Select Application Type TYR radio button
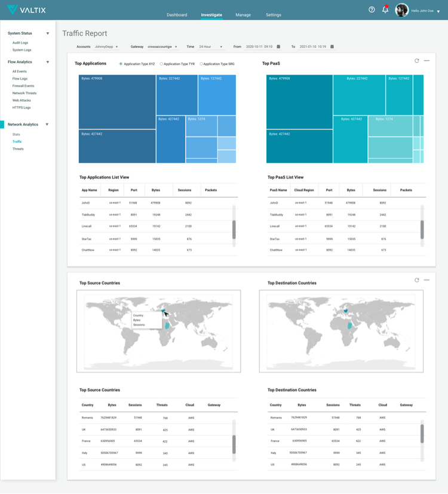The width and height of the screenshot is (448, 494). 161,64
